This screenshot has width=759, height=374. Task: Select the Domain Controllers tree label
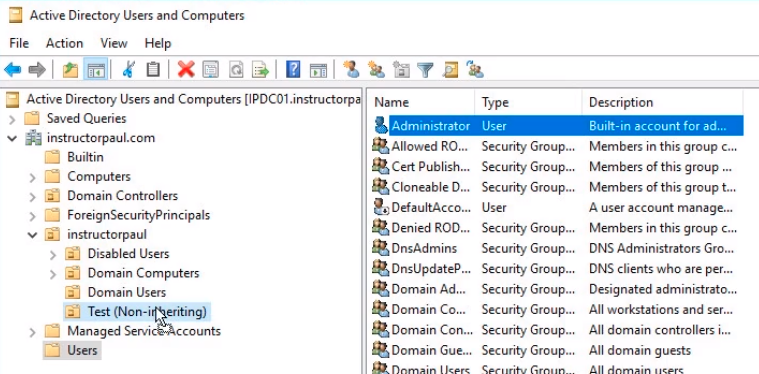[122, 196]
